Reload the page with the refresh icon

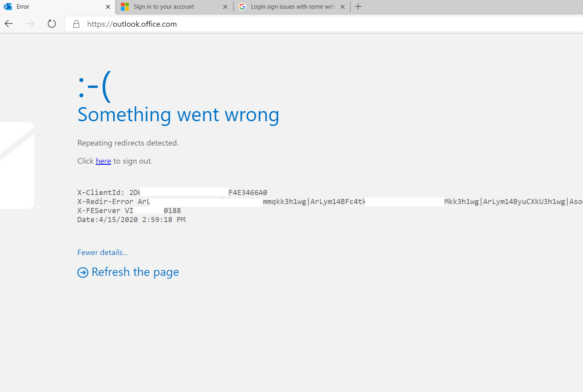[52, 24]
